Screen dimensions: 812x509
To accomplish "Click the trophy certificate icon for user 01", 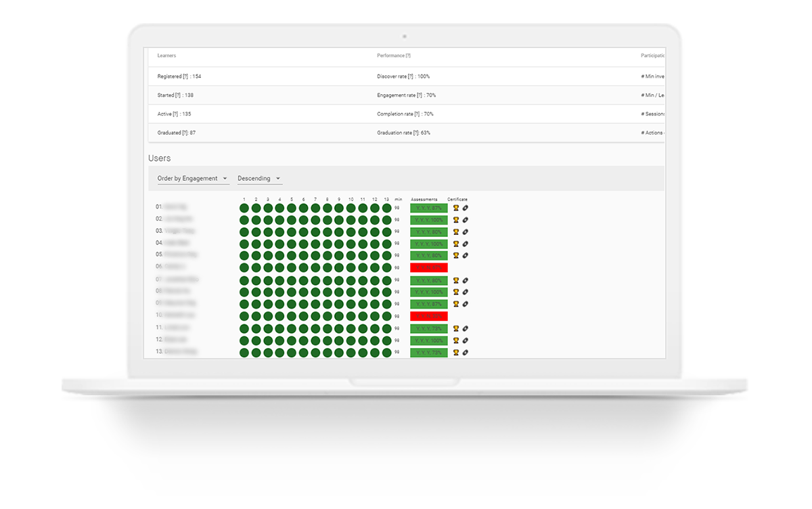I will click(455, 207).
